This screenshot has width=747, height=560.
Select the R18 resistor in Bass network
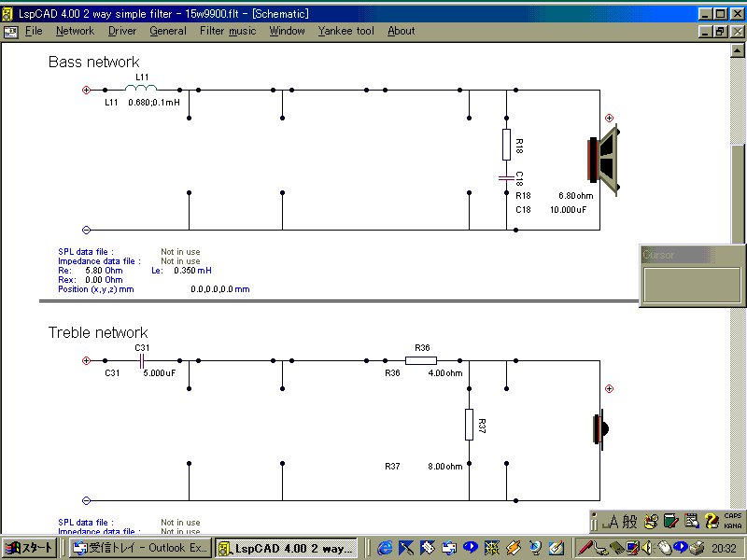(506, 145)
